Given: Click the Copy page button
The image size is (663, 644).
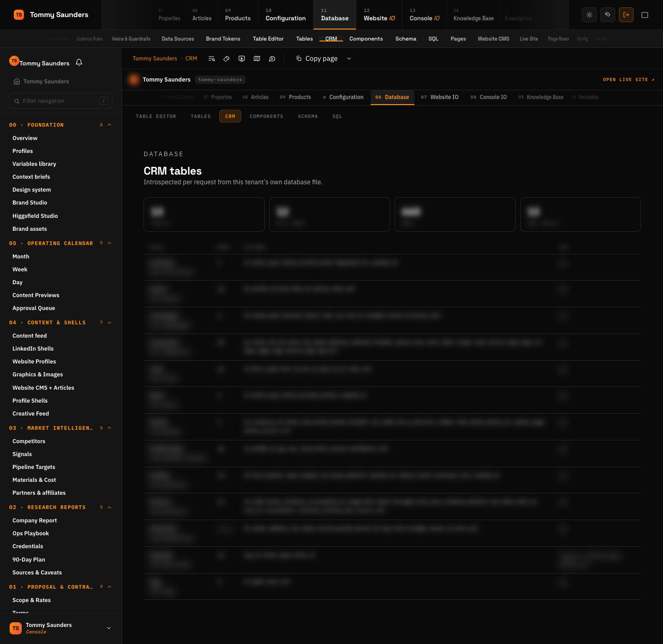Looking at the screenshot, I should (x=317, y=59).
